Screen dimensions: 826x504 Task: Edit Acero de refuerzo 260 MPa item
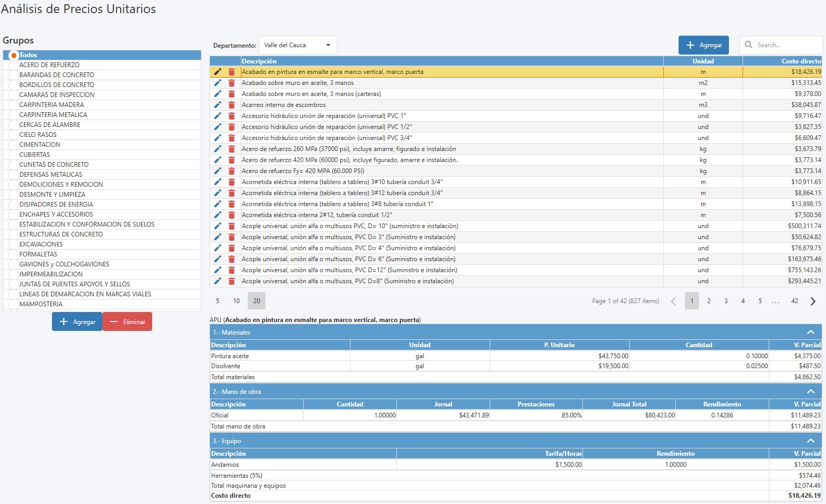[217, 149]
